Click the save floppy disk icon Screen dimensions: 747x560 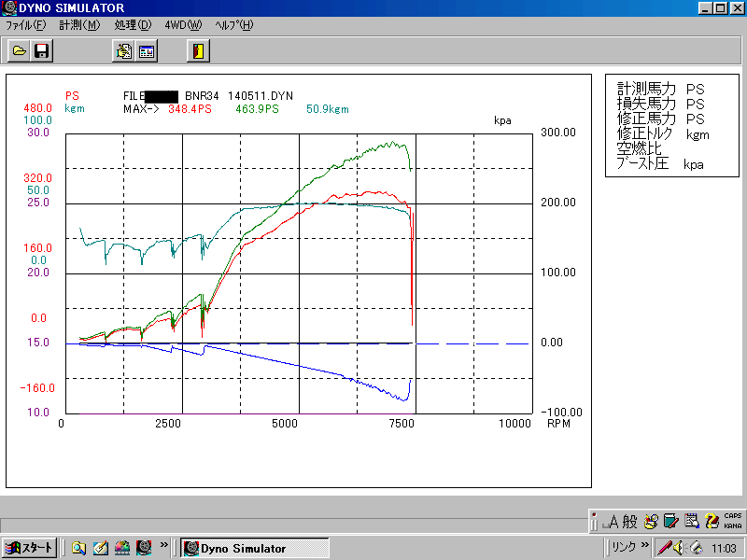pos(41,51)
